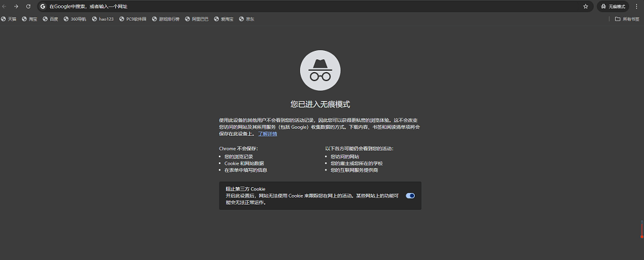Image resolution: width=644 pixels, height=260 pixels.
Task: Open the PC9软件园 bookmark
Action: 133,19
